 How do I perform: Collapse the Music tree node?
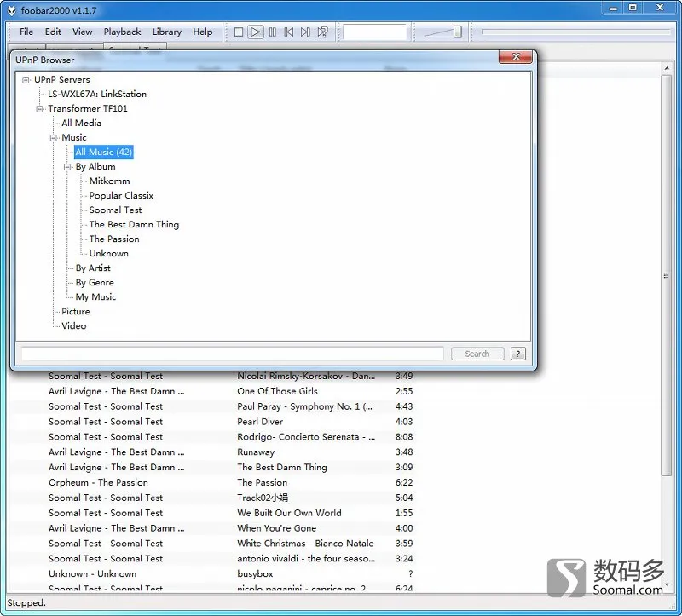[x=54, y=138]
